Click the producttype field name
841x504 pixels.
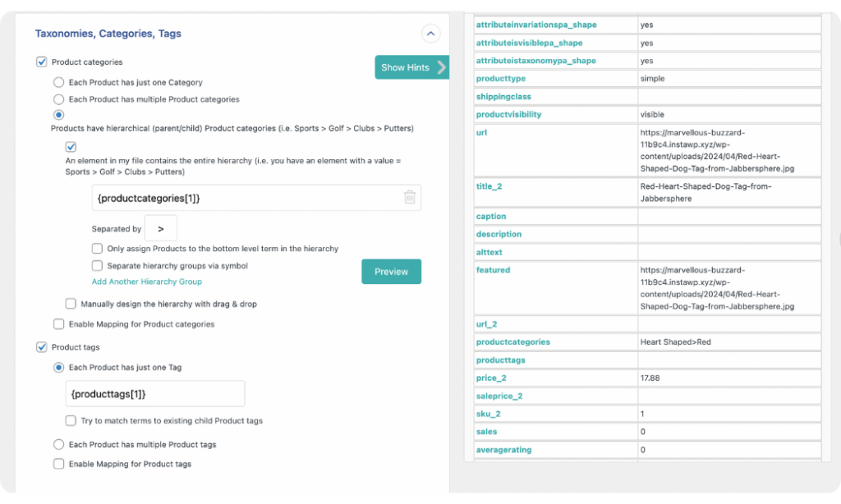[501, 78]
